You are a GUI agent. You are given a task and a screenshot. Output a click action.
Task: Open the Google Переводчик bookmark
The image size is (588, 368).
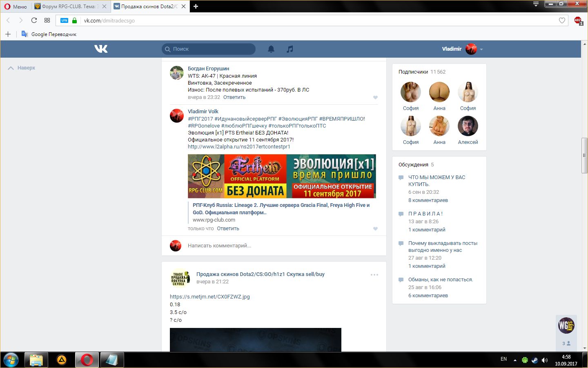click(49, 34)
